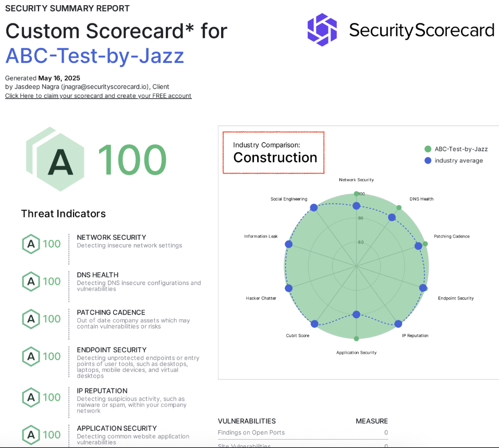Click the APPLICATION SECURITY indicator title

coord(117,428)
